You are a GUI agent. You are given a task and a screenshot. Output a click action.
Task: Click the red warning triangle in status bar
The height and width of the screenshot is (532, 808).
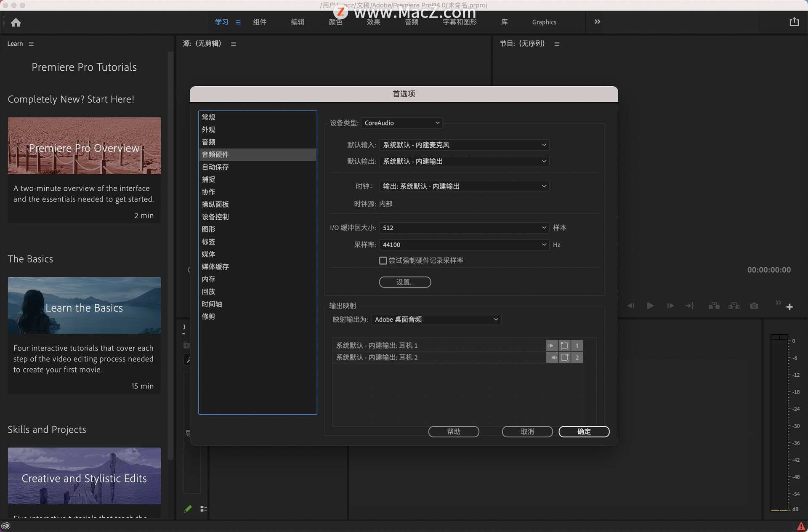(x=801, y=526)
